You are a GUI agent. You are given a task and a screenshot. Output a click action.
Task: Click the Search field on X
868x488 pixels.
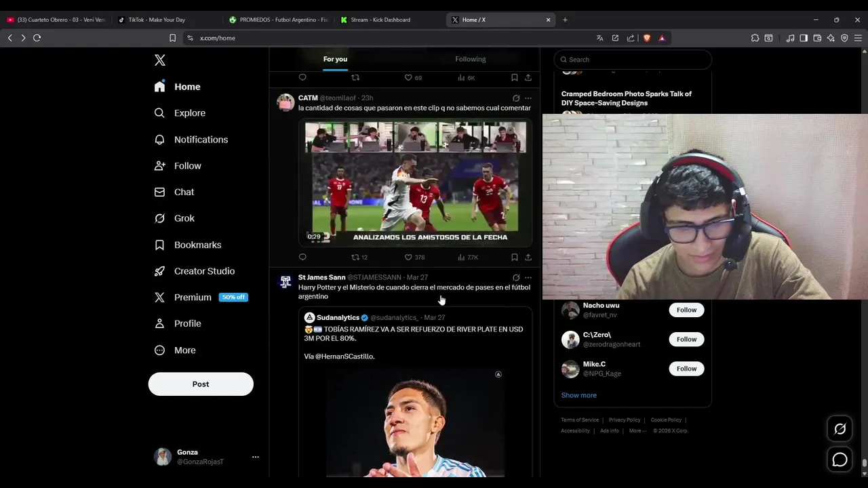[x=633, y=60]
